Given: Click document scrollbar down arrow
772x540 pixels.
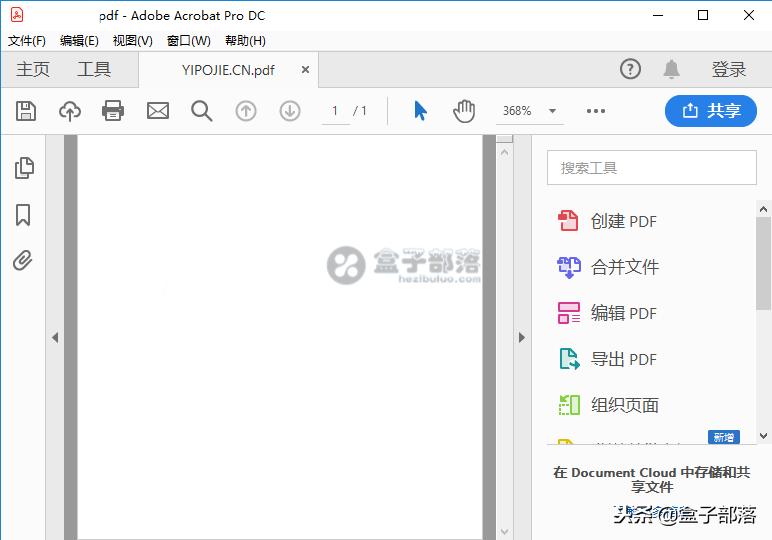Looking at the screenshot, I should coord(504,532).
